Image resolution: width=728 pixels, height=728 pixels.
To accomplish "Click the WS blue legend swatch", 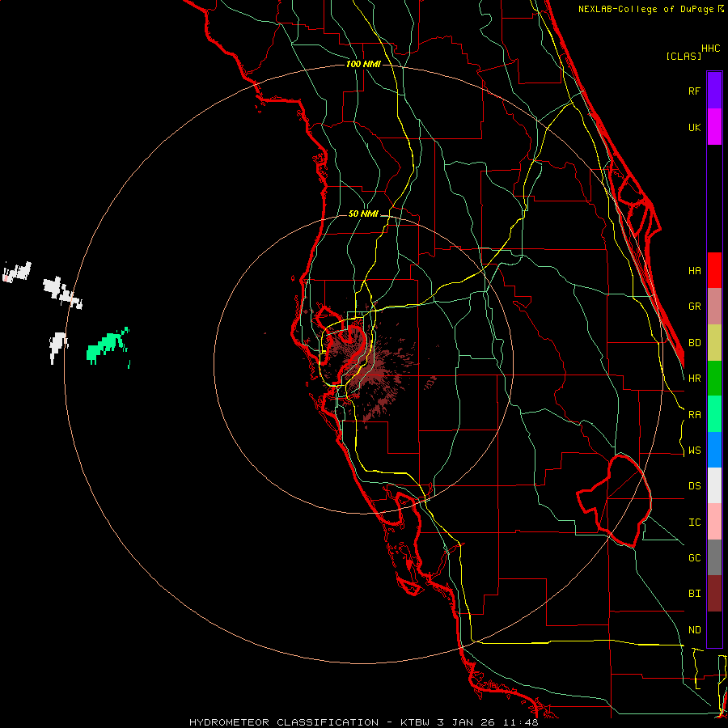I will pos(714,450).
